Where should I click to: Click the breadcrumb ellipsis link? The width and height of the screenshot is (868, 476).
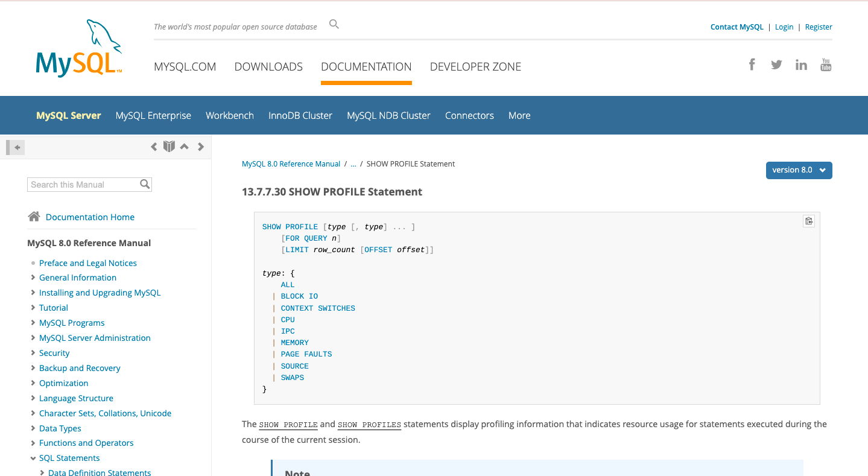pos(353,164)
